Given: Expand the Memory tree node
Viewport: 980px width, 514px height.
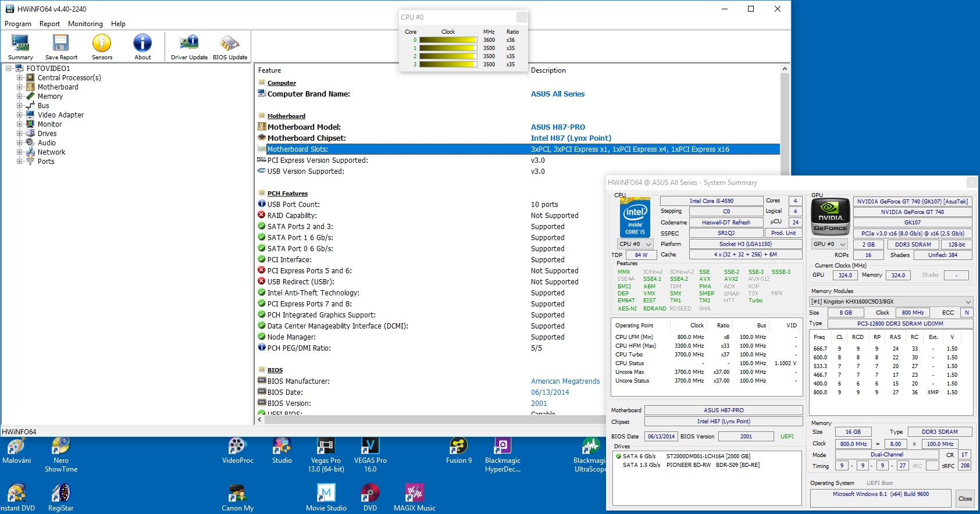Looking at the screenshot, I should click(x=20, y=97).
